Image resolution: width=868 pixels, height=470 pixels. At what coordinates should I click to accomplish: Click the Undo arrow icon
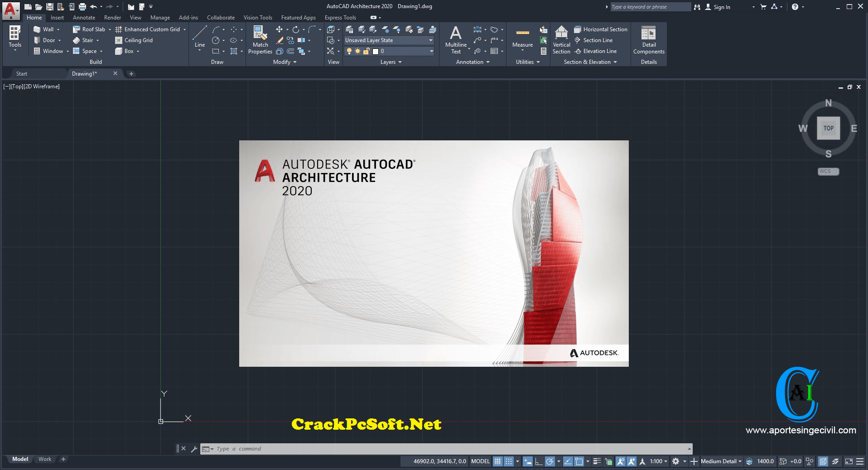[x=93, y=7]
